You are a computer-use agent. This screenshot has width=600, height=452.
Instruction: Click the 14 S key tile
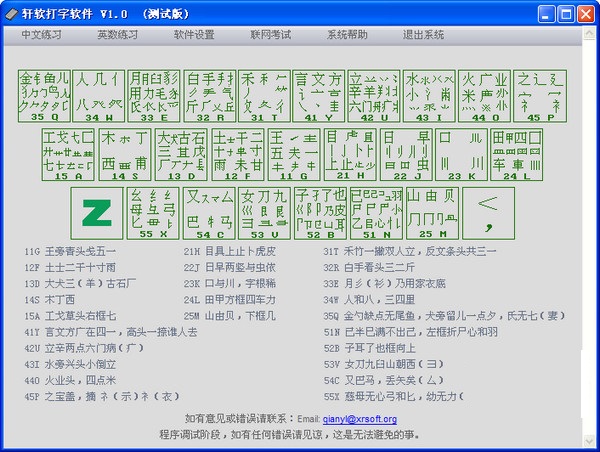(x=125, y=155)
